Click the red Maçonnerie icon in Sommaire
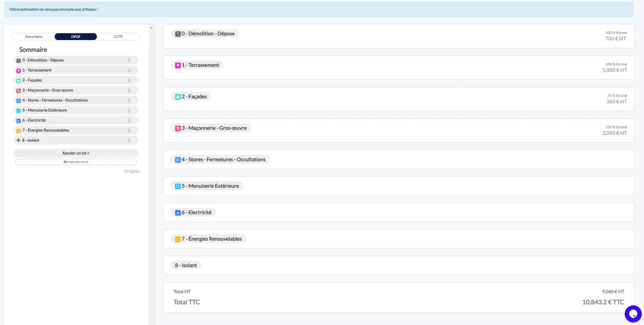 [x=19, y=91]
